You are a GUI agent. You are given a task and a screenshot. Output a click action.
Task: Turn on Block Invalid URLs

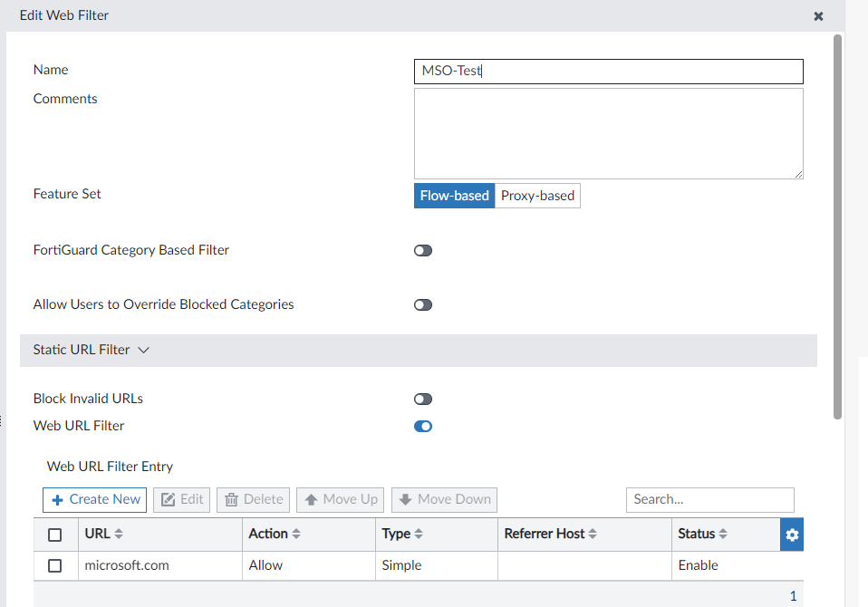423,399
